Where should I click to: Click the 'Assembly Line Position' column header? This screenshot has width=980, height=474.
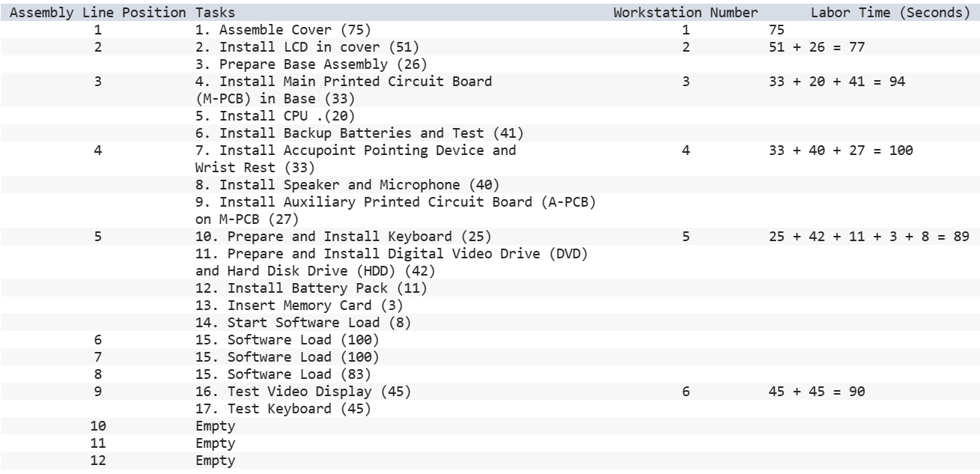pos(99,13)
